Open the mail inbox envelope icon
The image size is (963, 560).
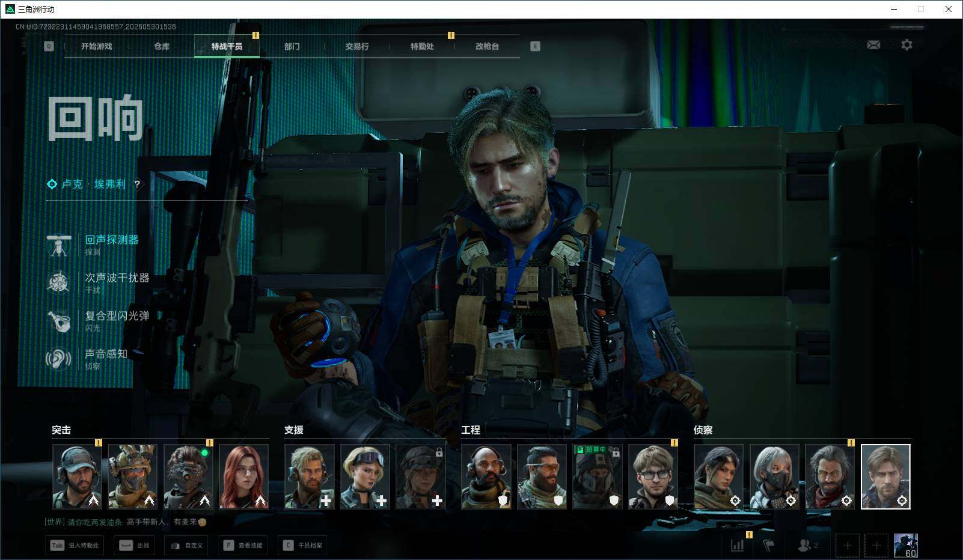[x=873, y=45]
